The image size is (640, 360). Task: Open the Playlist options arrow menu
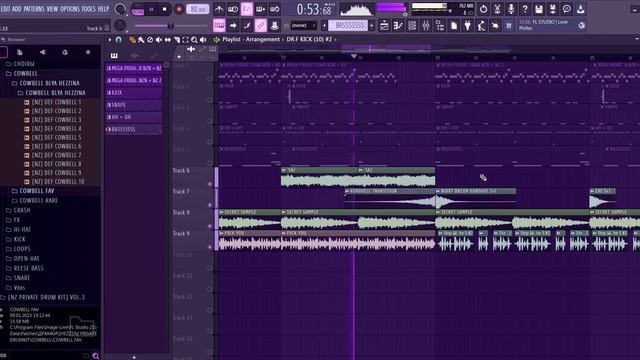click(x=109, y=40)
